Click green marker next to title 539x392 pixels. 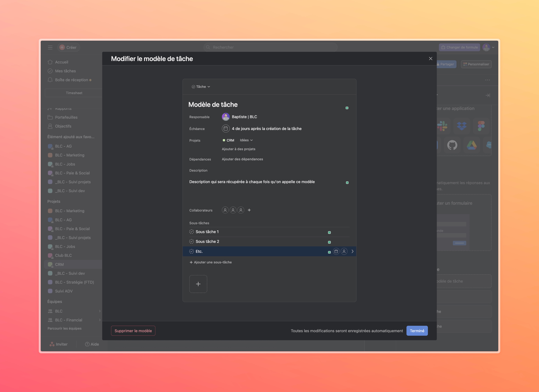coord(347,108)
